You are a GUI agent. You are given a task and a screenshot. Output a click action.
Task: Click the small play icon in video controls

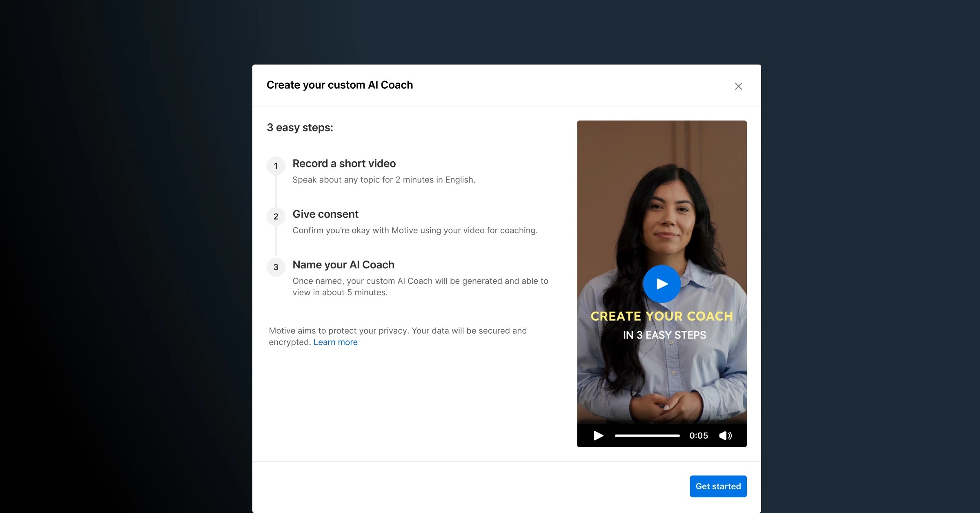click(x=598, y=435)
